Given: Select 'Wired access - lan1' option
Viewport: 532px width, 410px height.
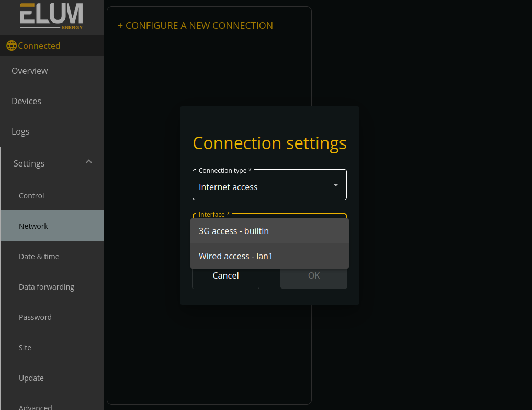Looking at the screenshot, I should [270, 256].
